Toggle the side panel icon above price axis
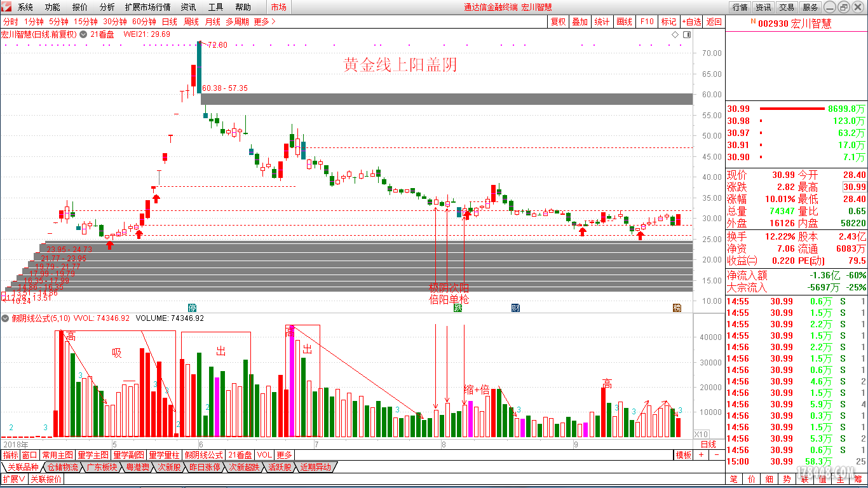This screenshot has height=488, width=868. click(687, 34)
